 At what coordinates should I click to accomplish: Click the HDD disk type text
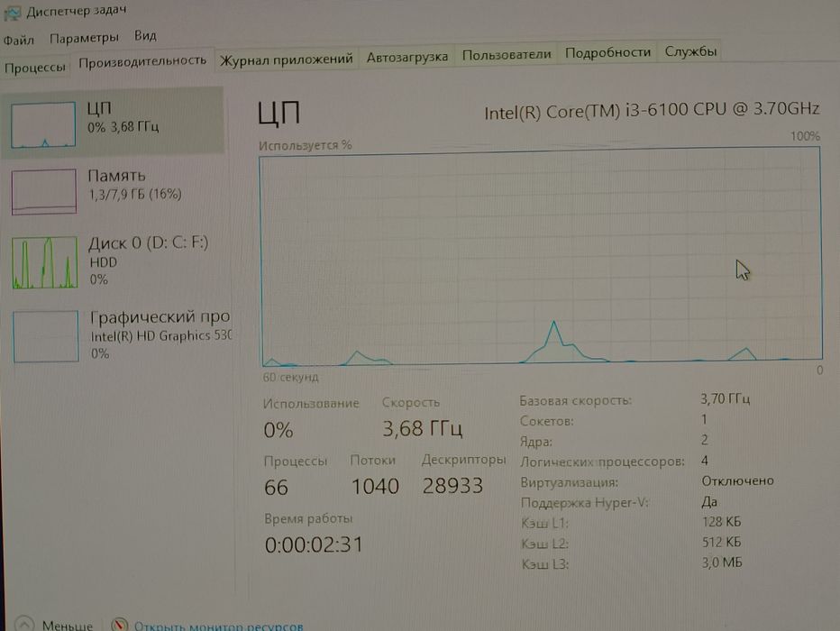coord(104,262)
